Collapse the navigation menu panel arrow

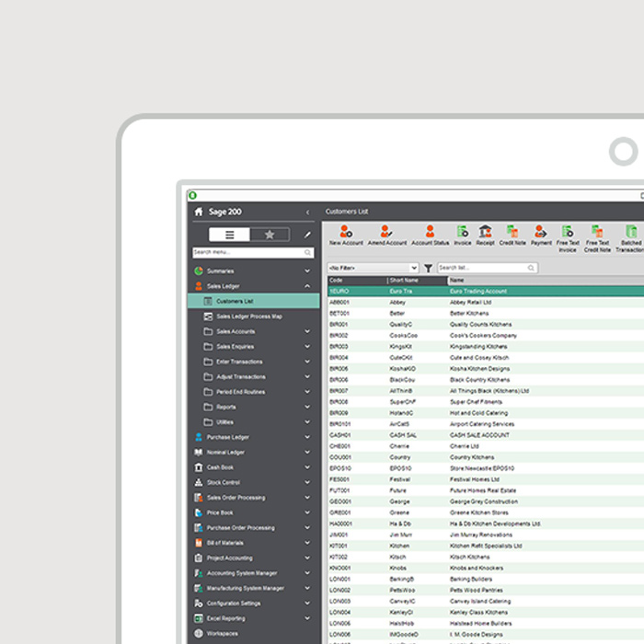click(x=307, y=212)
